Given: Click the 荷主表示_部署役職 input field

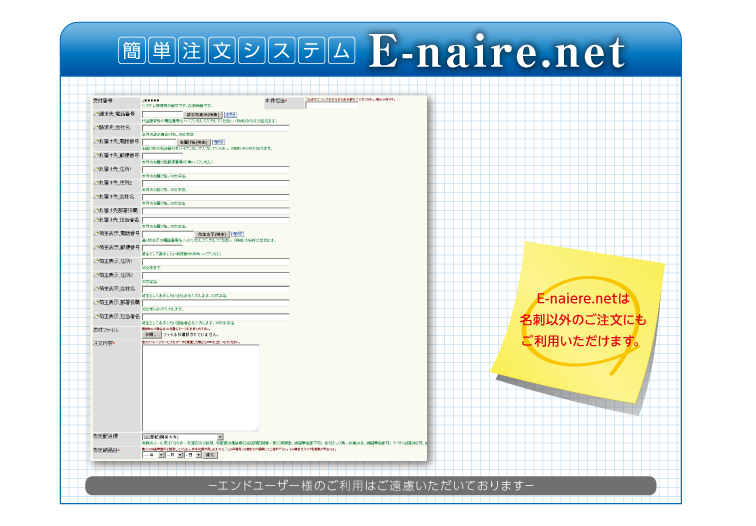Looking at the screenshot, I should pyautogui.click(x=216, y=303).
